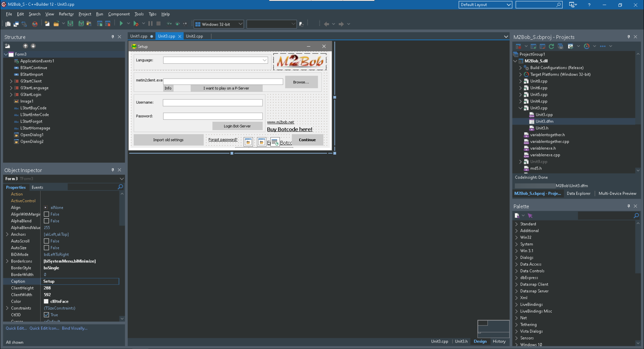Click the Save All toolbar icon
The width and height of the screenshot is (644, 349).
tap(81, 24)
